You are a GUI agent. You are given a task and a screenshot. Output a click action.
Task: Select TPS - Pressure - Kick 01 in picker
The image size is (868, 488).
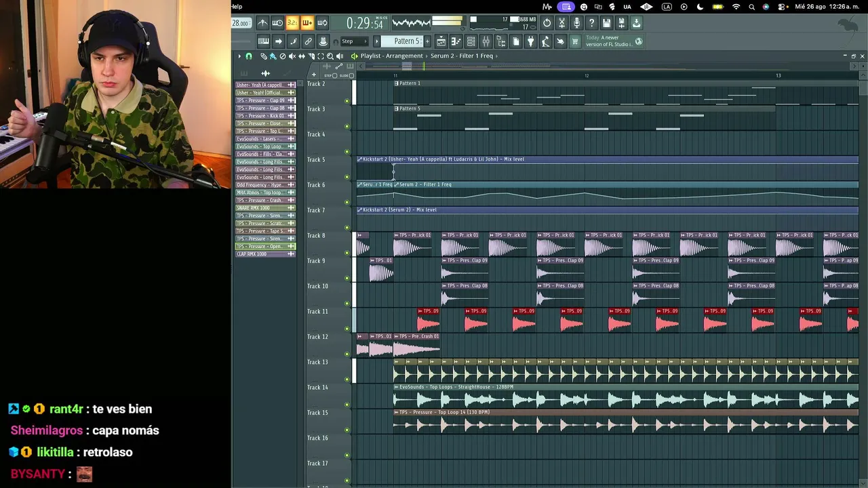click(x=265, y=116)
